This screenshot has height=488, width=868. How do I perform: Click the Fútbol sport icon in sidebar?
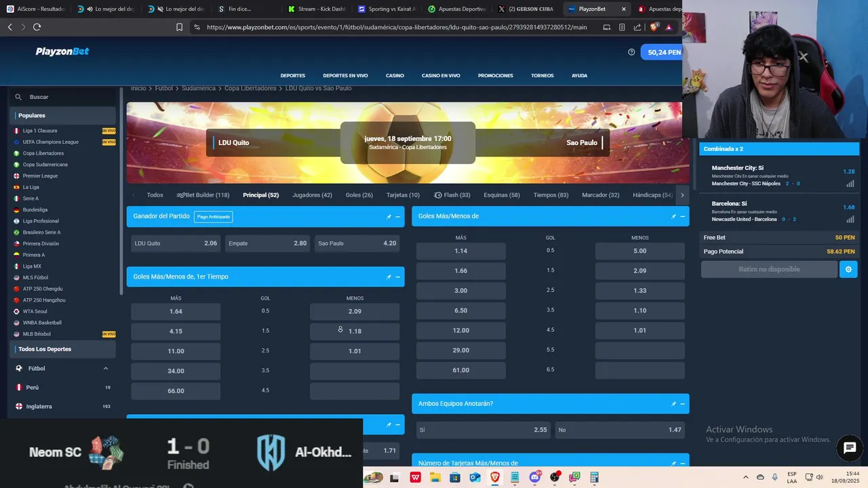click(19, 369)
